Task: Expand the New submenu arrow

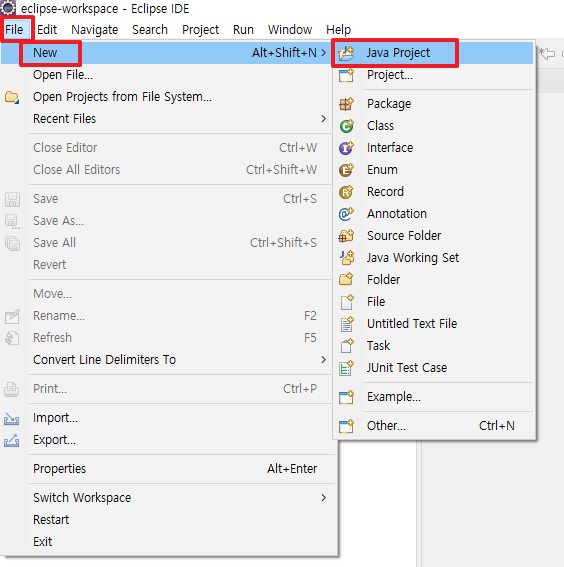Action: 324,53
